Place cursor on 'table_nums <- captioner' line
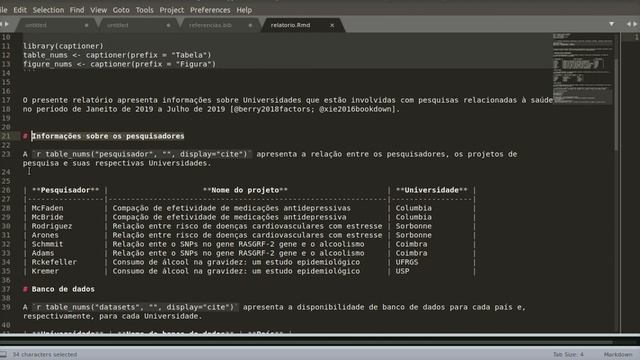 (x=117, y=55)
